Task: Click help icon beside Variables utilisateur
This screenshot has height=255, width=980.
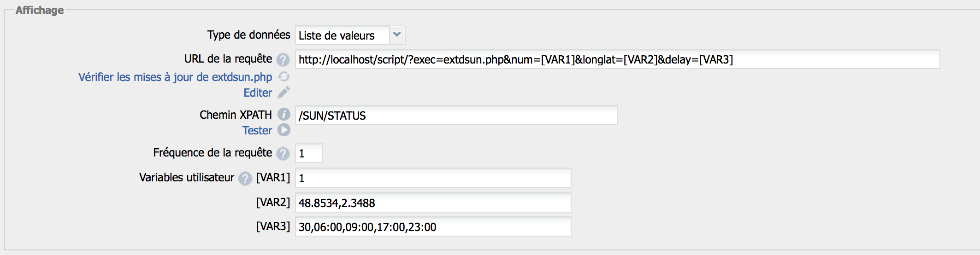Action: (x=245, y=178)
